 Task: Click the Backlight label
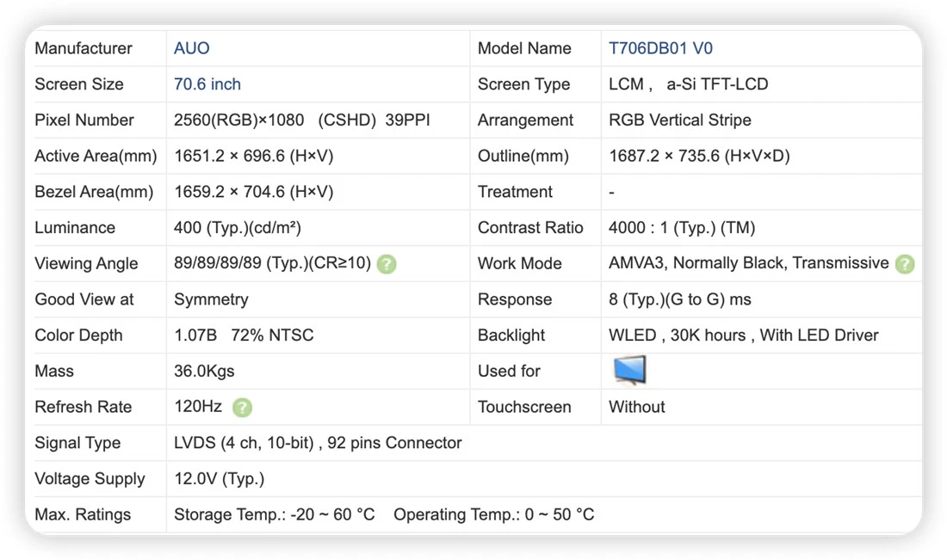point(511,335)
